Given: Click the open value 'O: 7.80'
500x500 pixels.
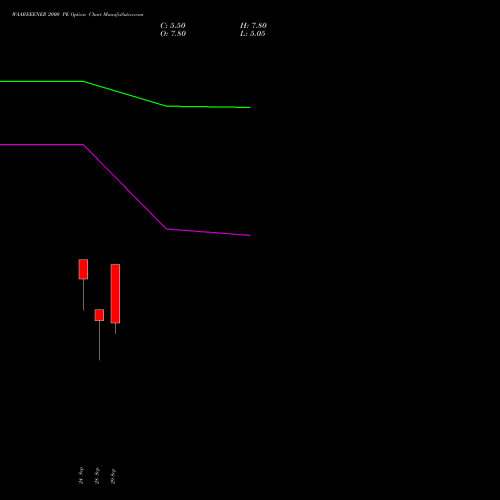Looking at the screenshot, I should tap(173, 33).
